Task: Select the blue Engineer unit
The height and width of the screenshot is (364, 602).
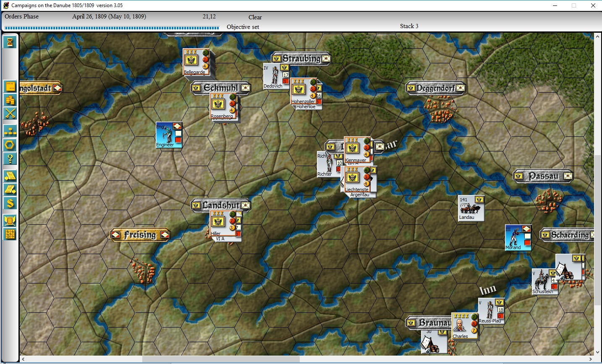Action: 169,135
